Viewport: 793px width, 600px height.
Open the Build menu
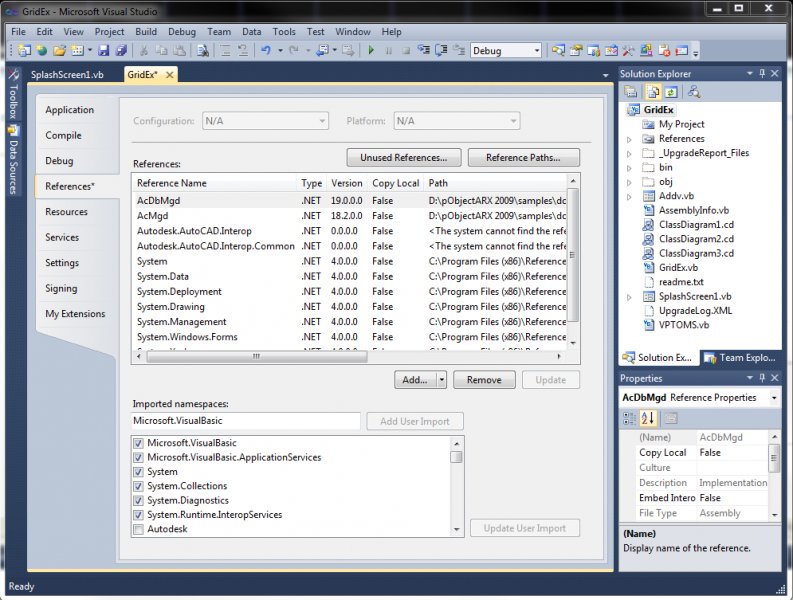(146, 32)
